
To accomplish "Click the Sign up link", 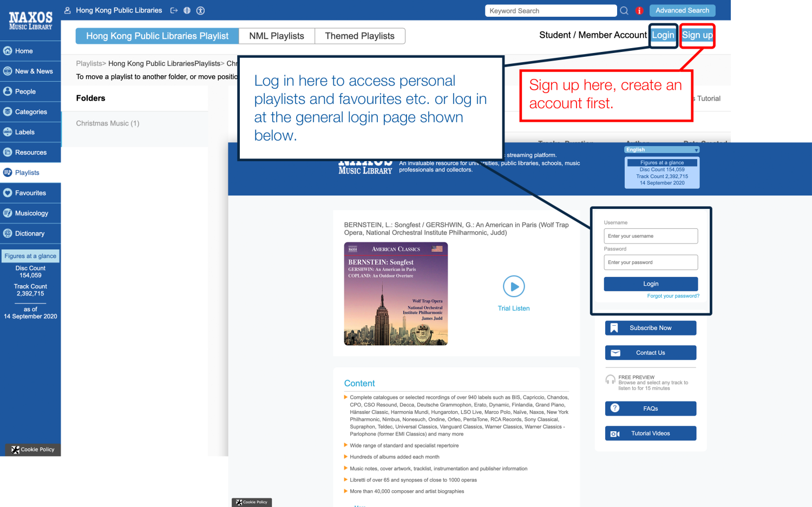I will click(x=697, y=35).
